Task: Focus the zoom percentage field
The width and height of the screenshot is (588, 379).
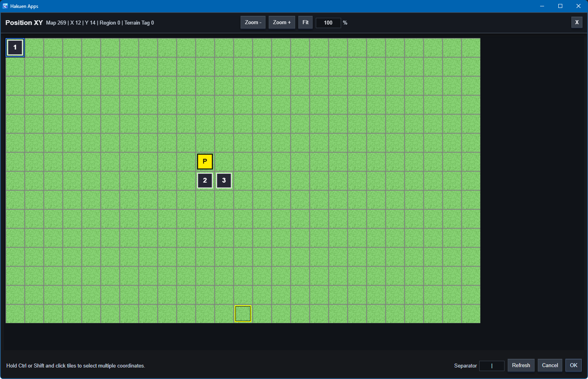Action: pos(328,23)
